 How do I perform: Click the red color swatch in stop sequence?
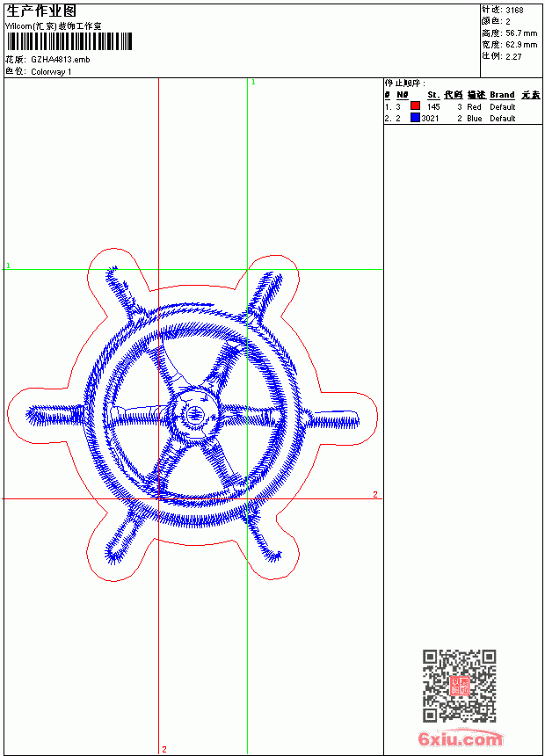point(415,106)
